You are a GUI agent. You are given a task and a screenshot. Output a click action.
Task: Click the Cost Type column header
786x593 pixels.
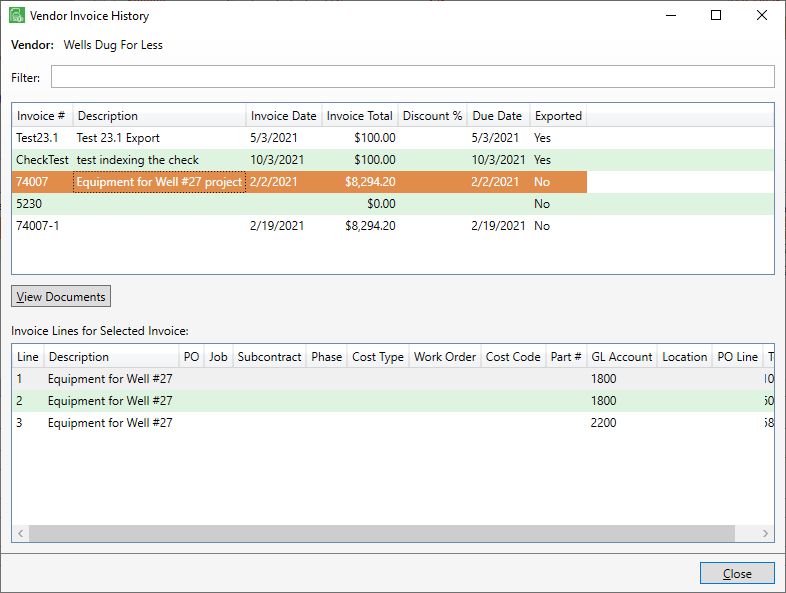378,357
